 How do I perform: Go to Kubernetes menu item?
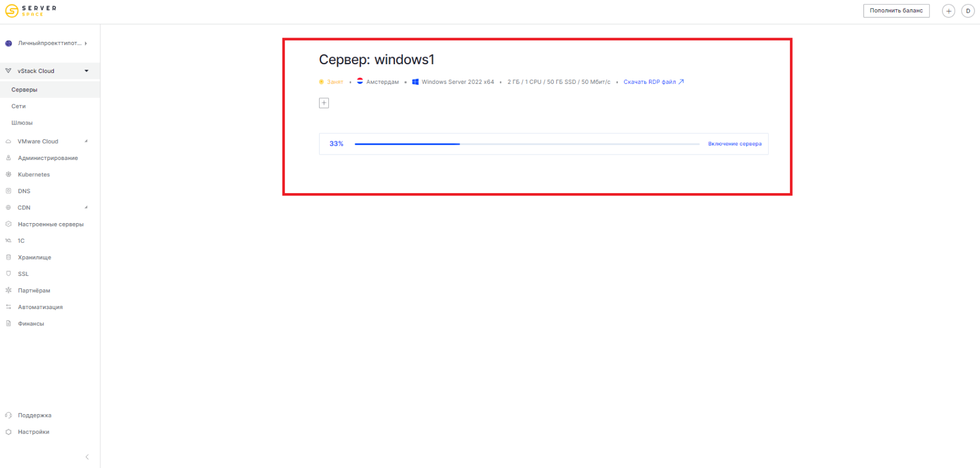click(x=34, y=175)
